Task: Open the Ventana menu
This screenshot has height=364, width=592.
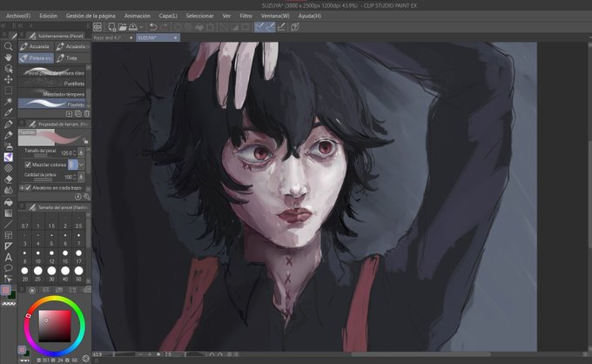Action: click(275, 16)
